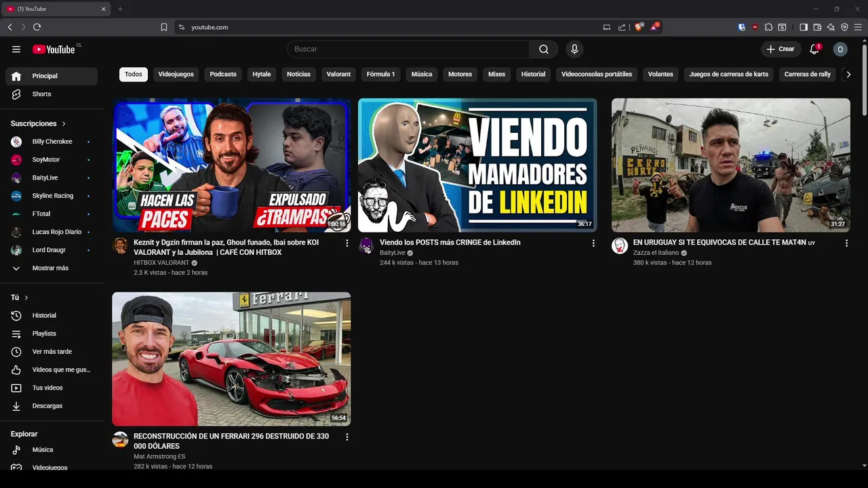Open Videos que me gustan

point(52,369)
